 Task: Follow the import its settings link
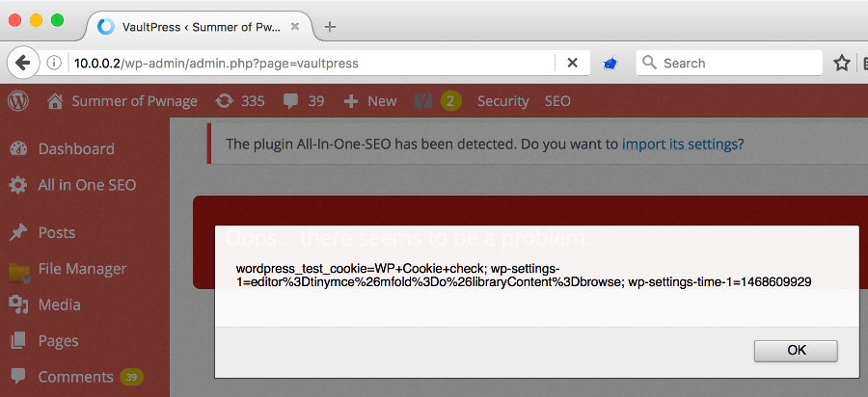click(x=680, y=145)
